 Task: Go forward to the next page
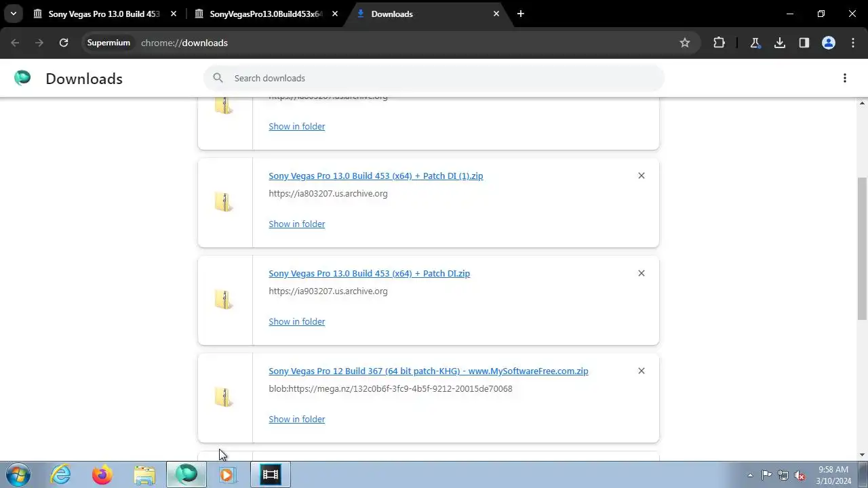(x=39, y=43)
